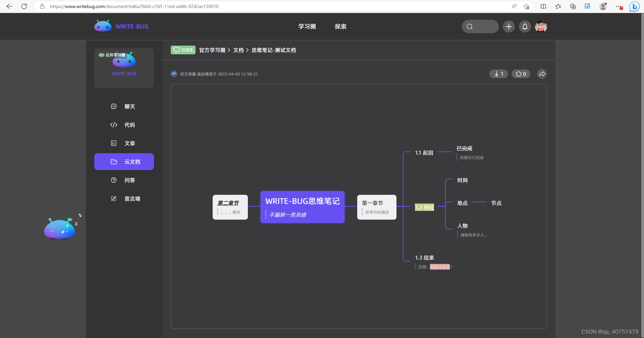
Task: Click the plus create button
Action: pyautogui.click(x=509, y=26)
